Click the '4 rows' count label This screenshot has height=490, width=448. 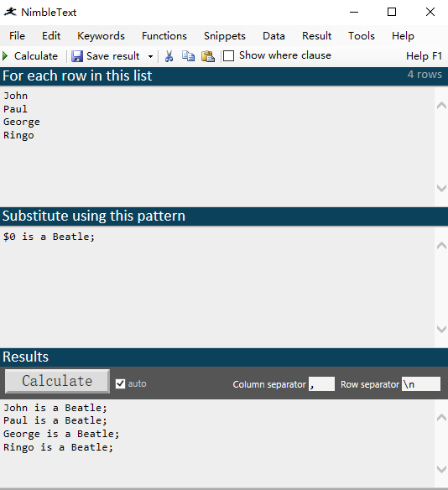[425, 75]
